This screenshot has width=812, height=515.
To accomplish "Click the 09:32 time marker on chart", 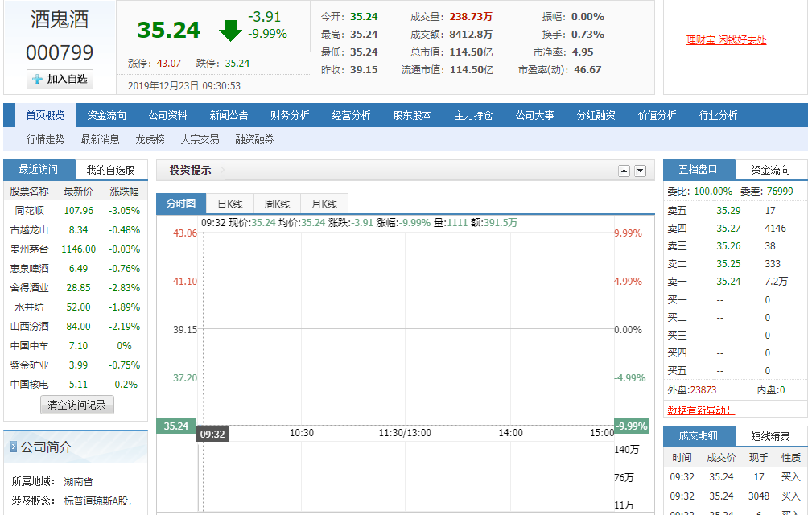I will 212,434.
